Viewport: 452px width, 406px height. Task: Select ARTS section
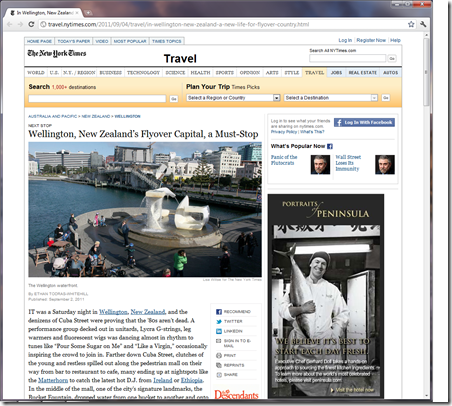pyautogui.click(x=272, y=73)
